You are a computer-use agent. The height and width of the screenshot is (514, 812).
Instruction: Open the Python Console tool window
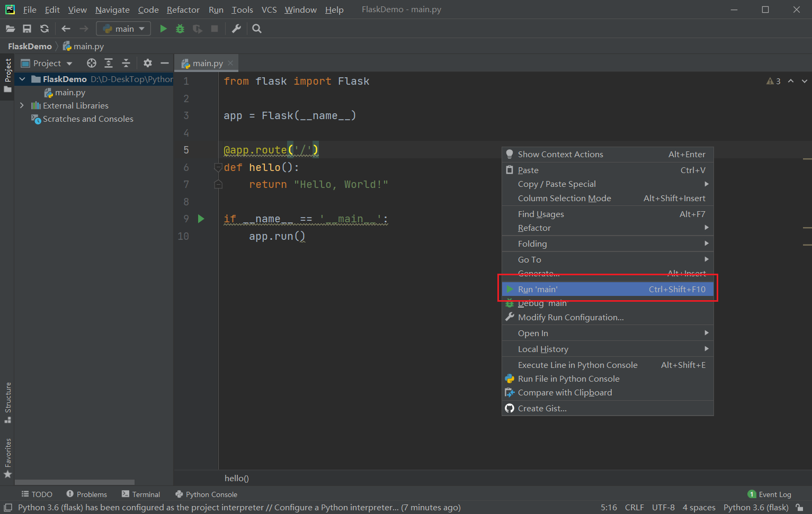click(206, 494)
